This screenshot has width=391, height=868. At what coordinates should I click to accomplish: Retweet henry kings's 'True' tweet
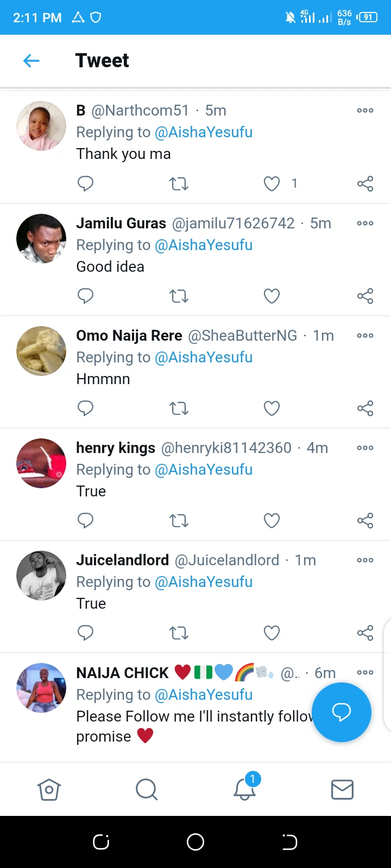coord(179,521)
